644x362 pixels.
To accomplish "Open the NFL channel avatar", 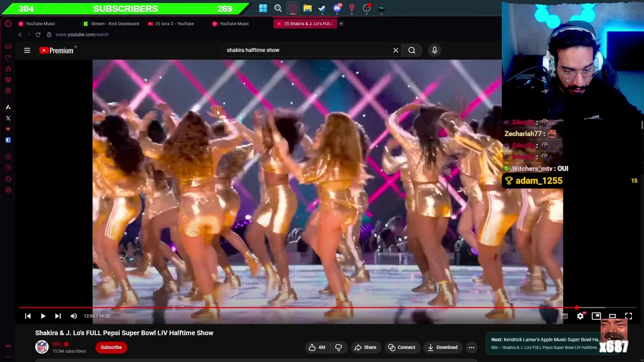I will coord(42,347).
